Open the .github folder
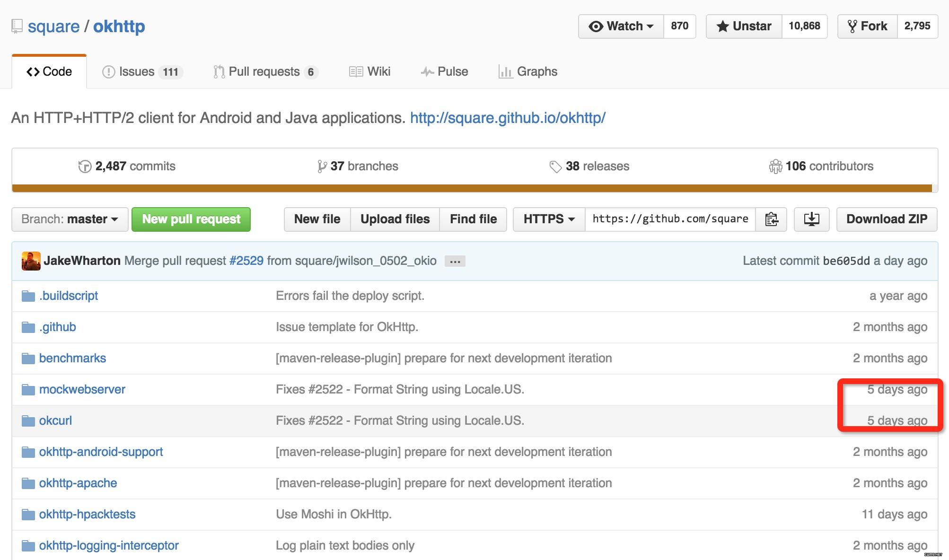Viewport: 949px width, 560px height. pyautogui.click(x=58, y=327)
